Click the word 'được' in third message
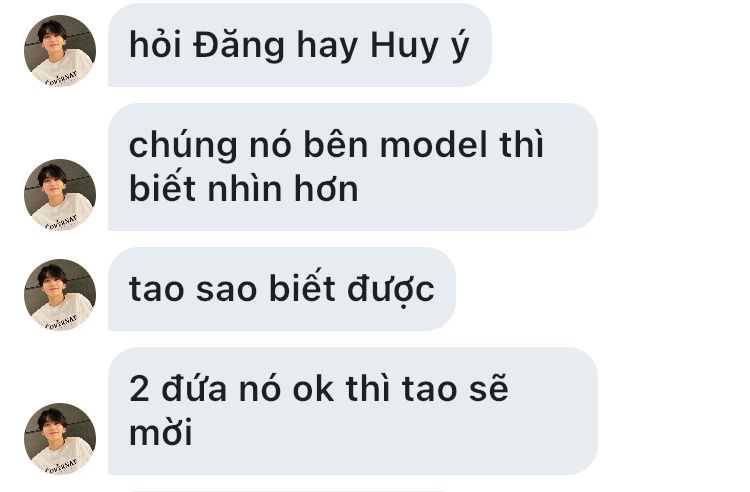This screenshot has width=750, height=492. click(391, 289)
